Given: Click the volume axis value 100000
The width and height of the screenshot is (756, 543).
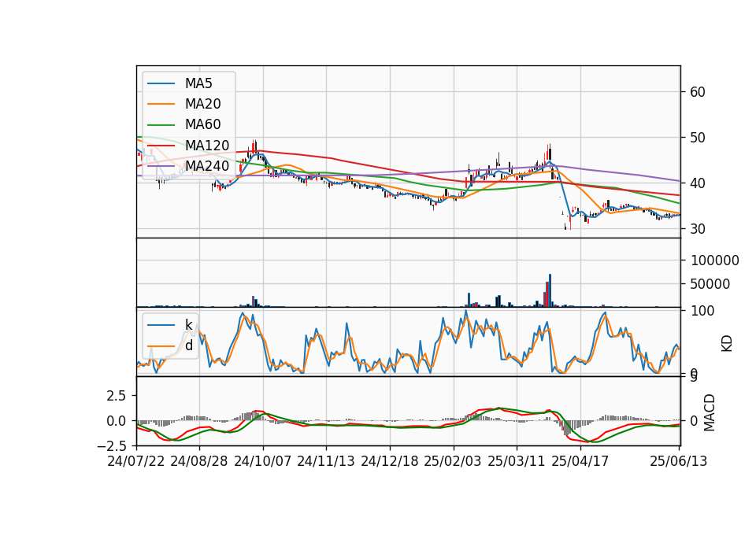Looking at the screenshot, I should coord(715,260).
